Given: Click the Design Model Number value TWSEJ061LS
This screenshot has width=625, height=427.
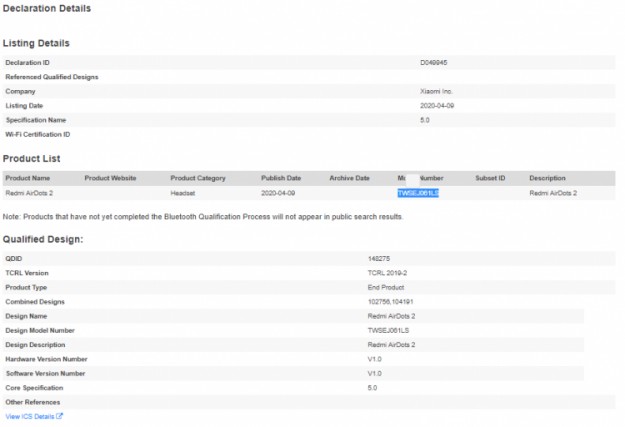Looking at the screenshot, I should 389,330.
